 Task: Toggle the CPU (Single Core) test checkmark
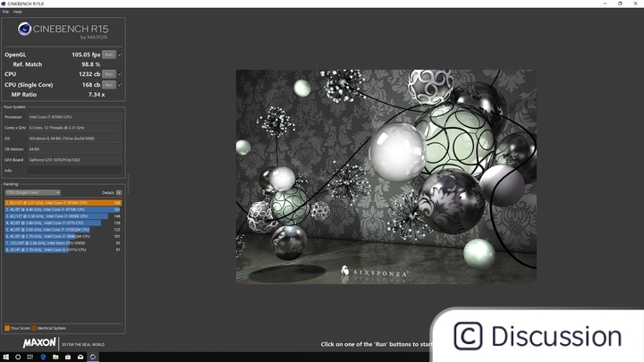pos(120,85)
